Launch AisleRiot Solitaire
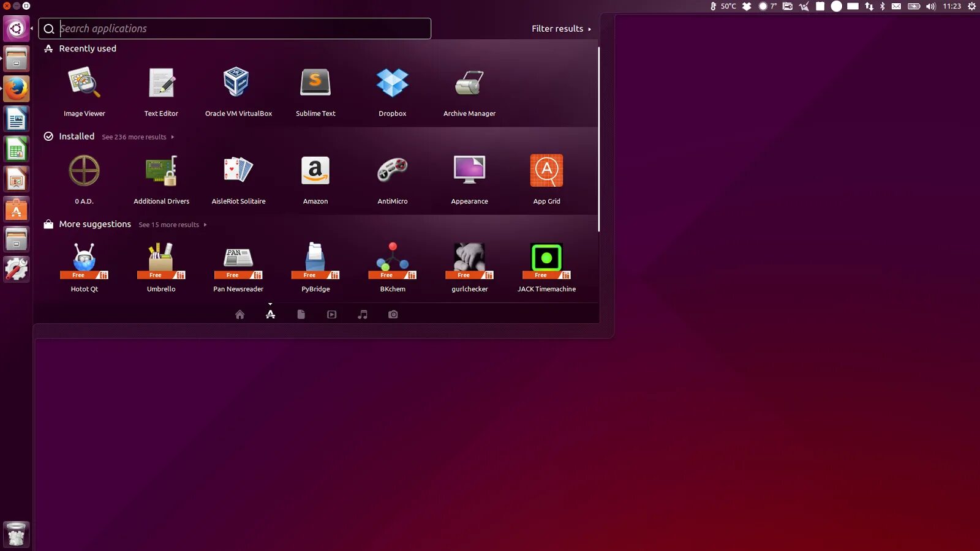 [238, 170]
